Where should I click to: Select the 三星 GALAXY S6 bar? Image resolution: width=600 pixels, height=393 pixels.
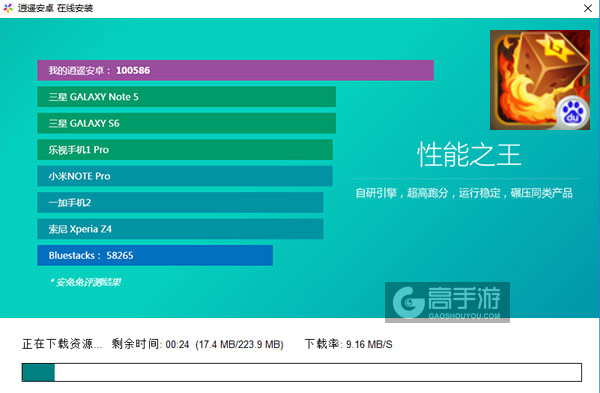click(186, 123)
